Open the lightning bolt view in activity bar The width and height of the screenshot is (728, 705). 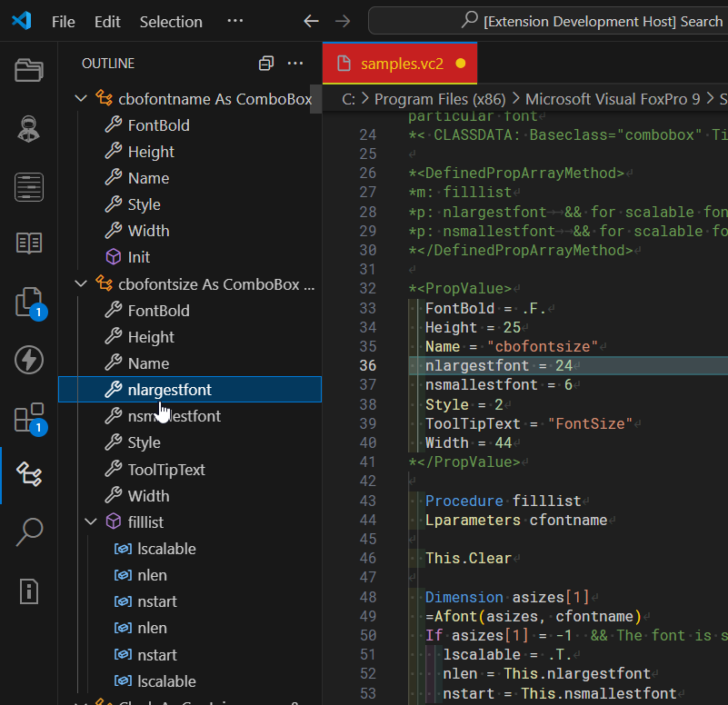click(29, 360)
